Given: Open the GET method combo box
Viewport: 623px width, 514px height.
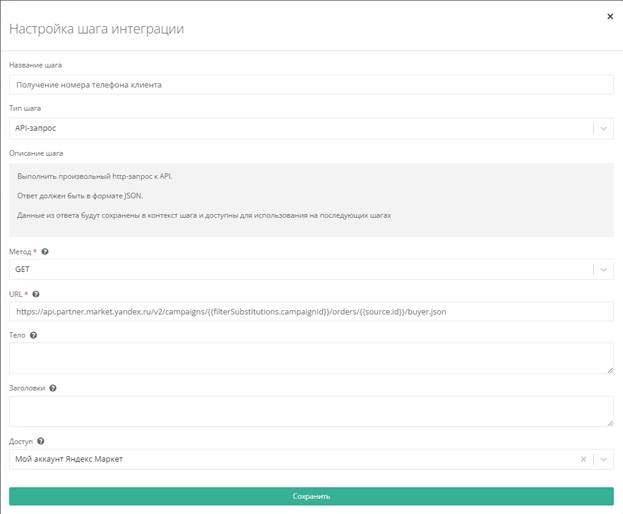Looking at the screenshot, I should click(311, 269).
